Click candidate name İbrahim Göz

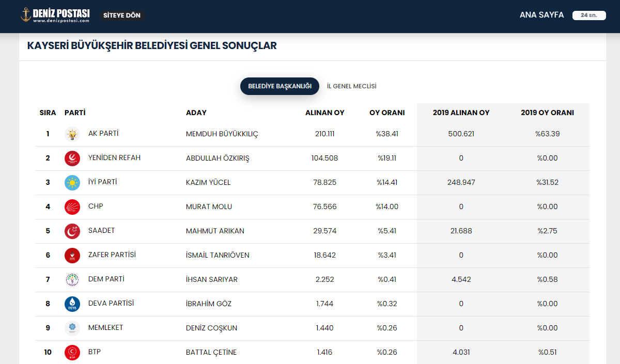click(x=209, y=304)
